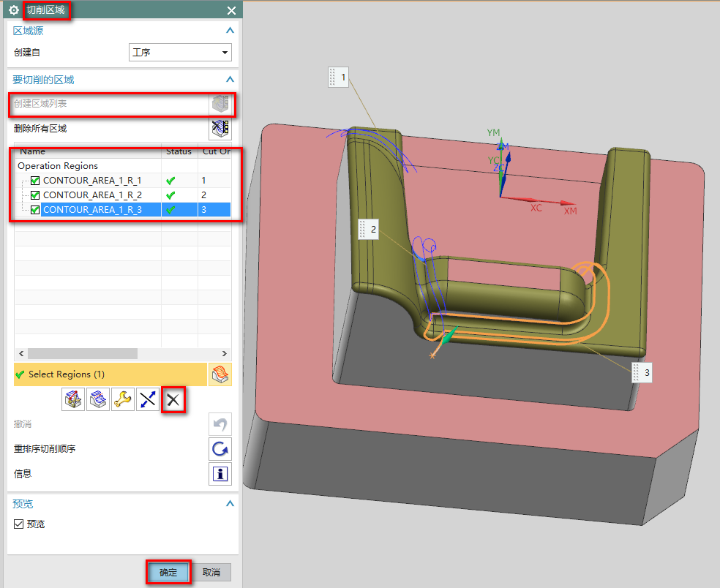Click the delete all regions (删除所有区域) icon
The image size is (720, 588).
220,129
